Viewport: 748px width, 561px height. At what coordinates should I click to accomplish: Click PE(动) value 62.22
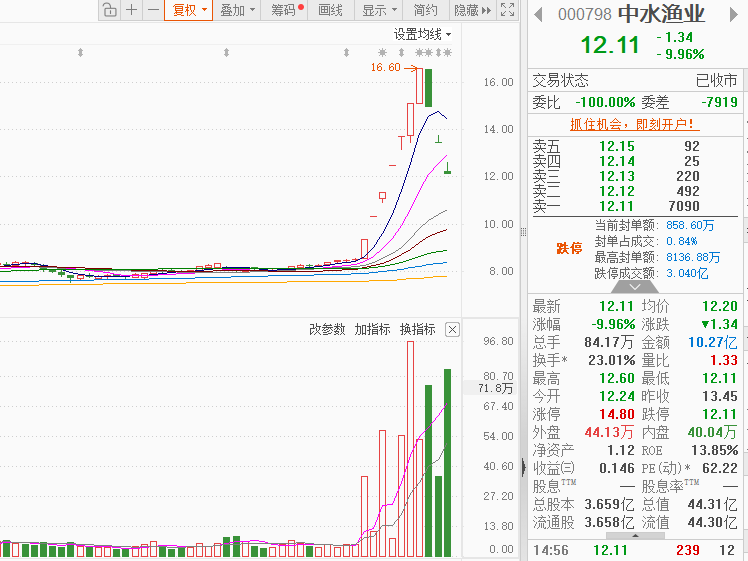click(720, 468)
